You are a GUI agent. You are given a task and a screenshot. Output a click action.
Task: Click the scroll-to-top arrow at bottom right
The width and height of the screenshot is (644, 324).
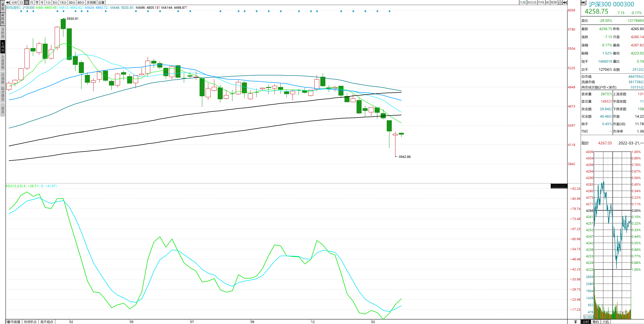pyautogui.click(x=576, y=322)
